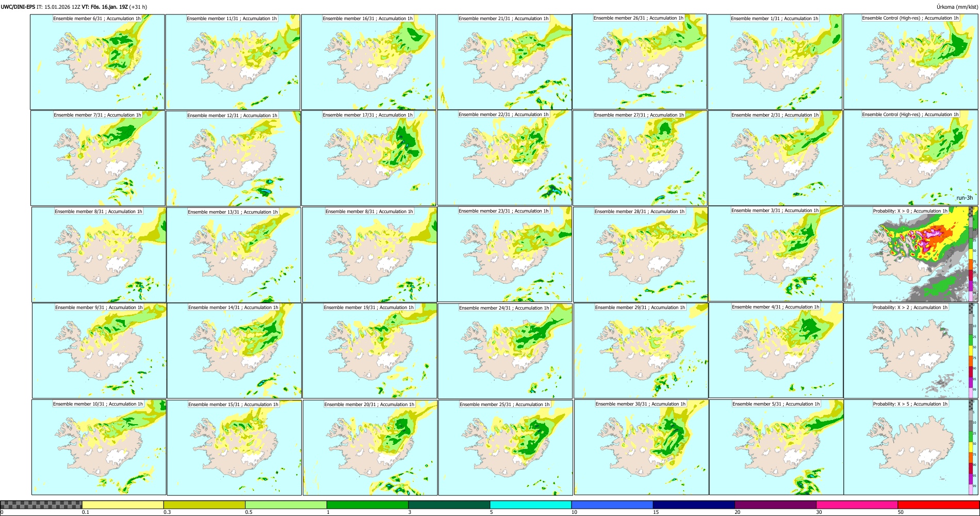Screen dimensions: 980x516
Task: Select the Ensemble member 13/31 map
Action: click(x=234, y=255)
